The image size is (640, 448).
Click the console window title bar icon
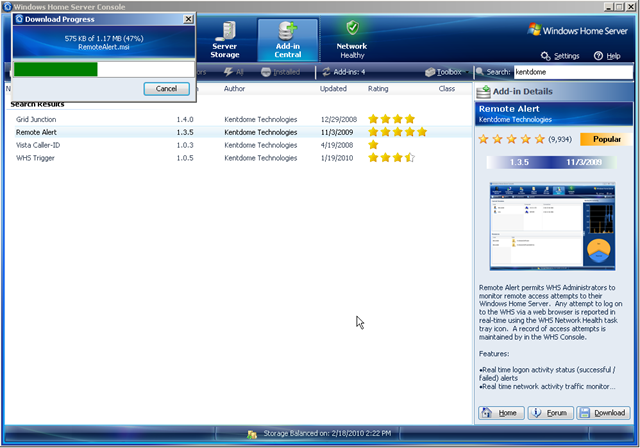point(7,7)
